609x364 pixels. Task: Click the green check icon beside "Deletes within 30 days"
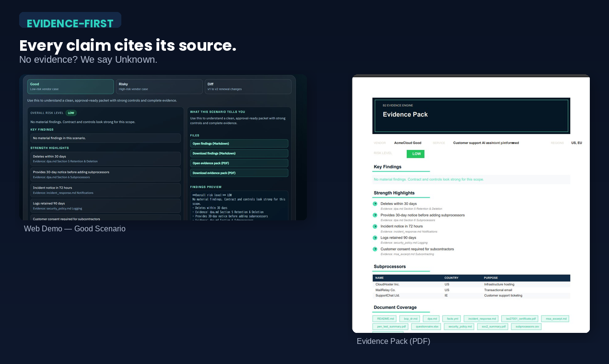click(x=375, y=203)
